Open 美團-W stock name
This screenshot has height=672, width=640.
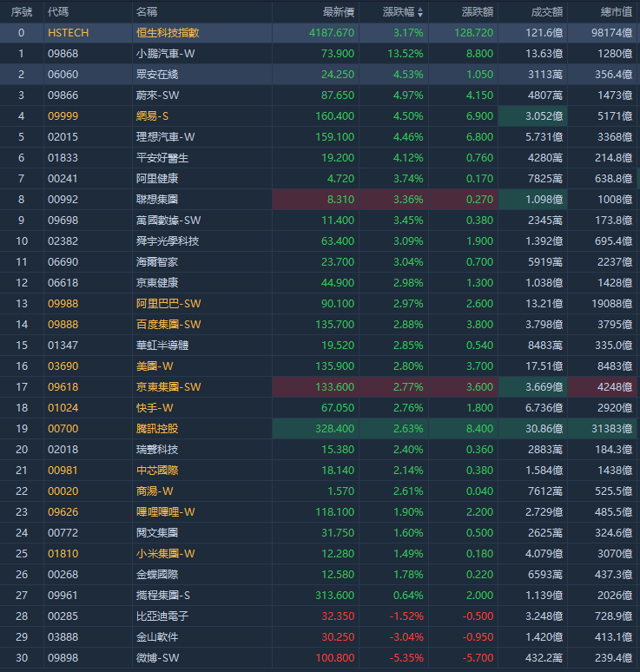155,366
